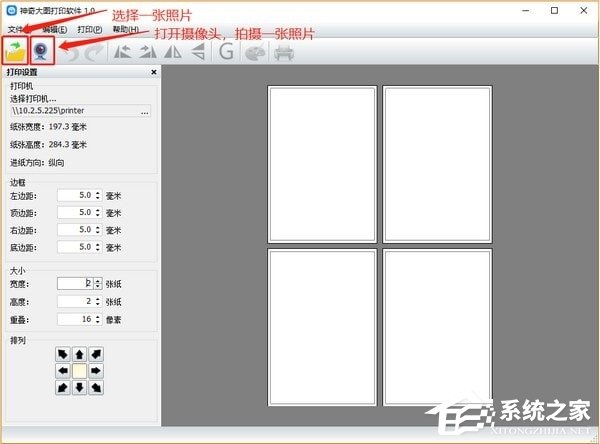Adjust the 左边距 spinner arrows
The width and height of the screenshot is (600, 444).
tap(98, 195)
